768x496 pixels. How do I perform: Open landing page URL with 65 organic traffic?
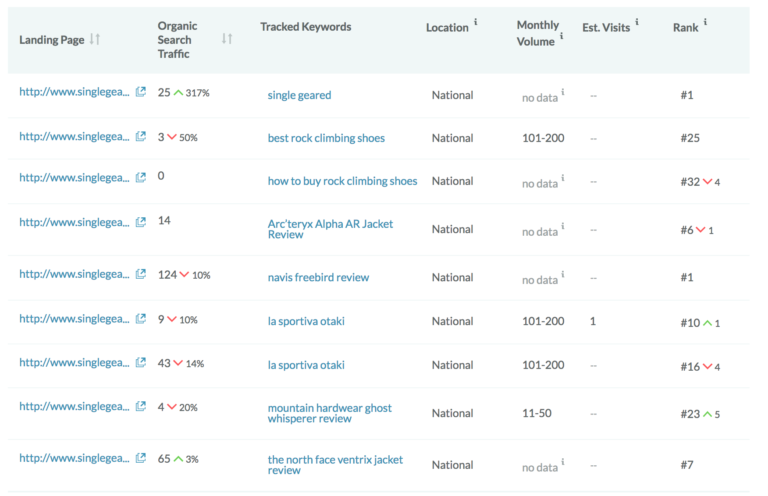74,458
